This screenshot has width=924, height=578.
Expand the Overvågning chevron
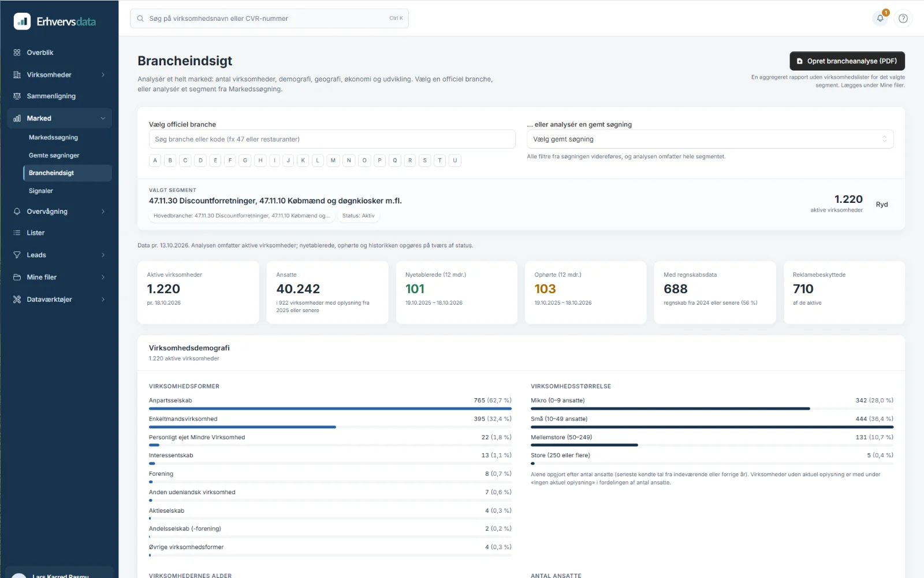[x=103, y=212]
